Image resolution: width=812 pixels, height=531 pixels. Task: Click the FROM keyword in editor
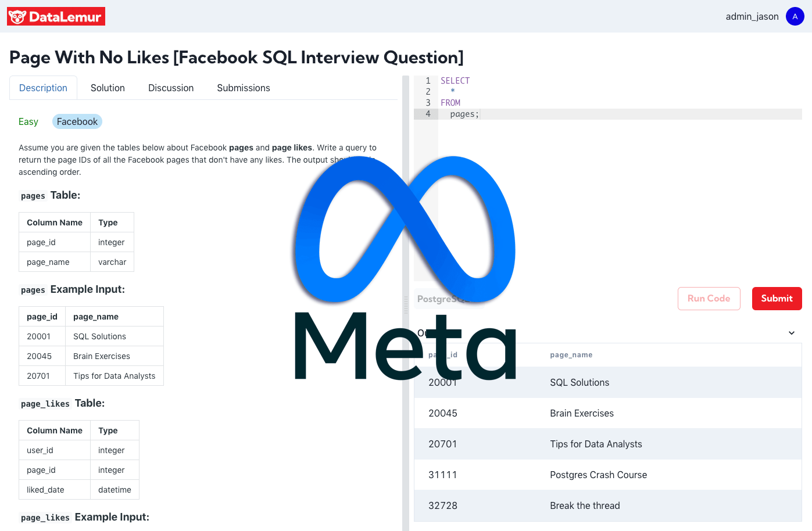(x=450, y=103)
